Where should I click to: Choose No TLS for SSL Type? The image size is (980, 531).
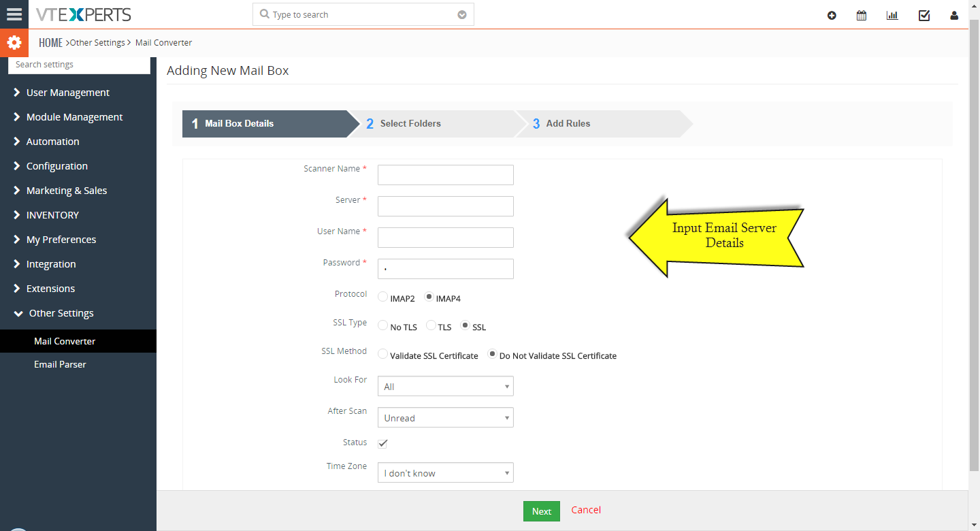tap(383, 325)
